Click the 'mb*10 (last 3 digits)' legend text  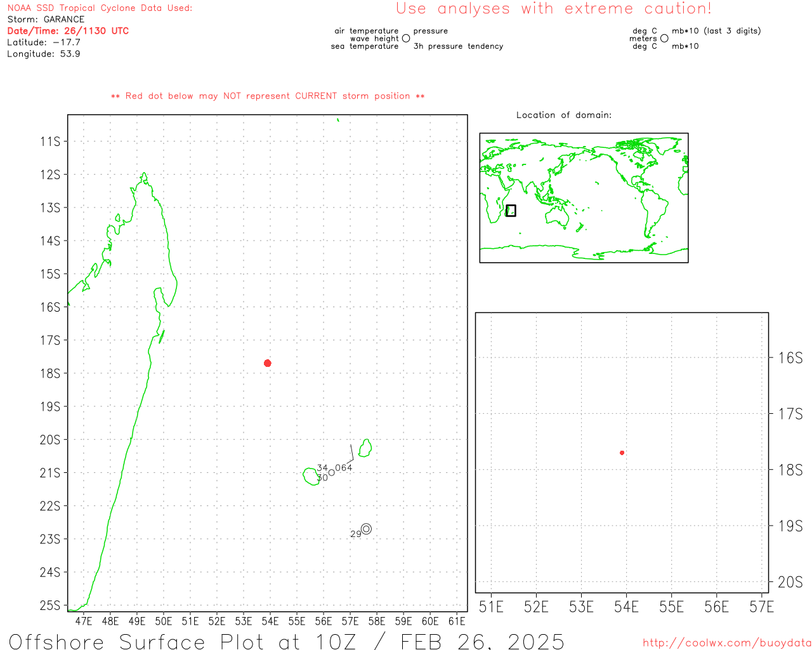[x=716, y=31]
